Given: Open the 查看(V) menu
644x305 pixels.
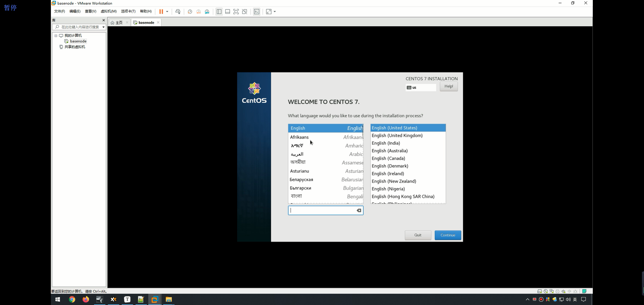Looking at the screenshot, I should tap(91, 11).
